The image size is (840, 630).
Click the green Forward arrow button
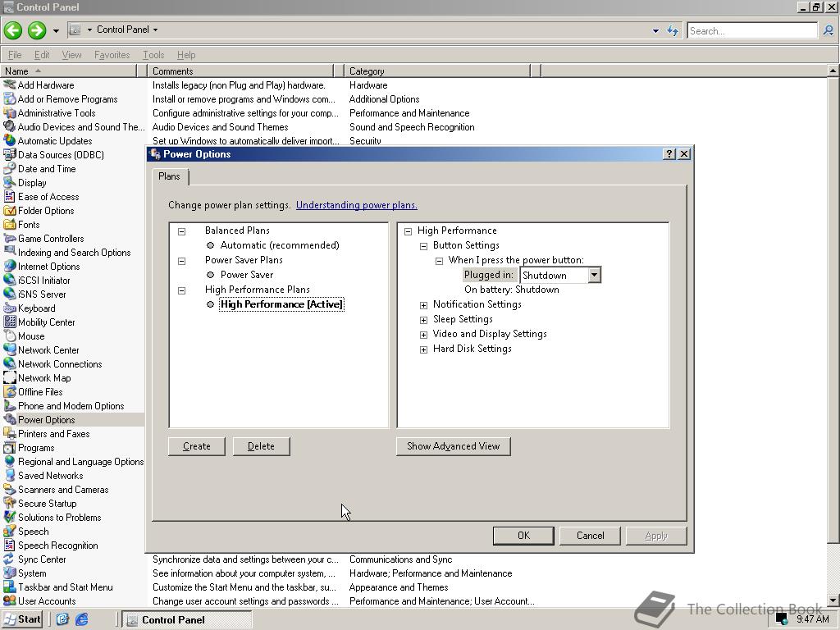36,30
